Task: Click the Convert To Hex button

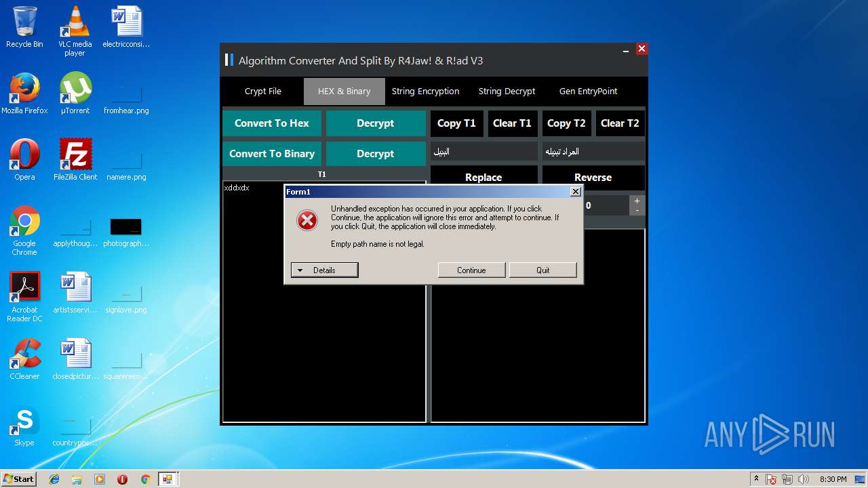Action: (x=272, y=123)
